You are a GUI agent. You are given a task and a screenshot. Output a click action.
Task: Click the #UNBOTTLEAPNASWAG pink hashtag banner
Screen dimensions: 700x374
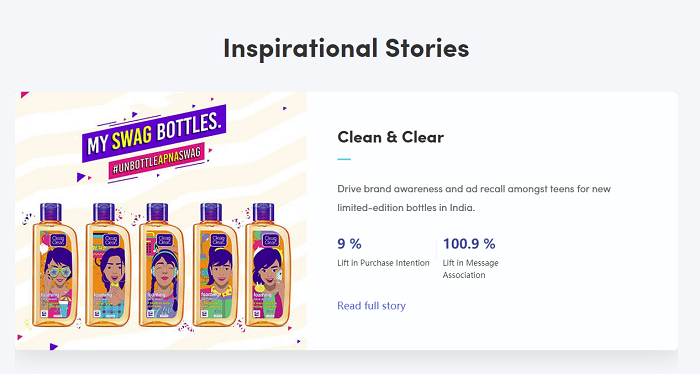coord(157,162)
